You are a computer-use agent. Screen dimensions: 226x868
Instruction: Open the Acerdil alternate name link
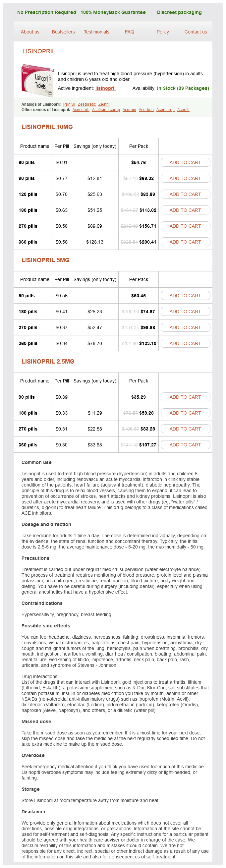pyautogui.click(x=183, y=110)
